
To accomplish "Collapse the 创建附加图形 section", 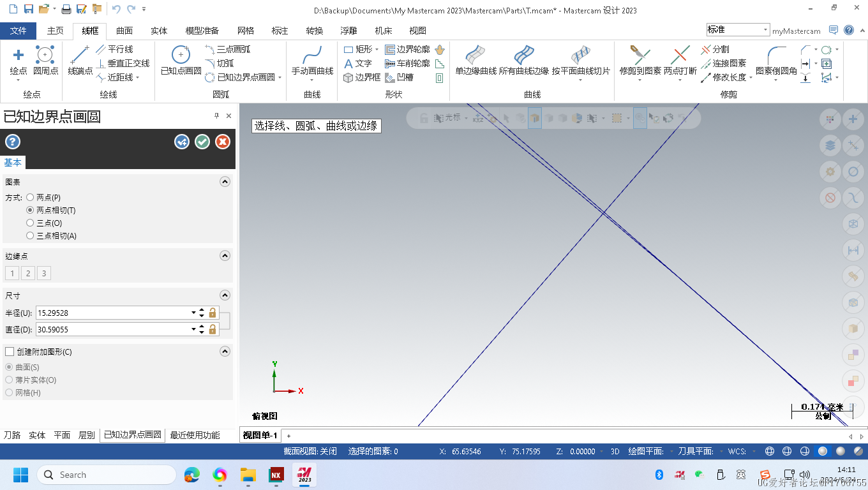I will click(x=225, y=352).
